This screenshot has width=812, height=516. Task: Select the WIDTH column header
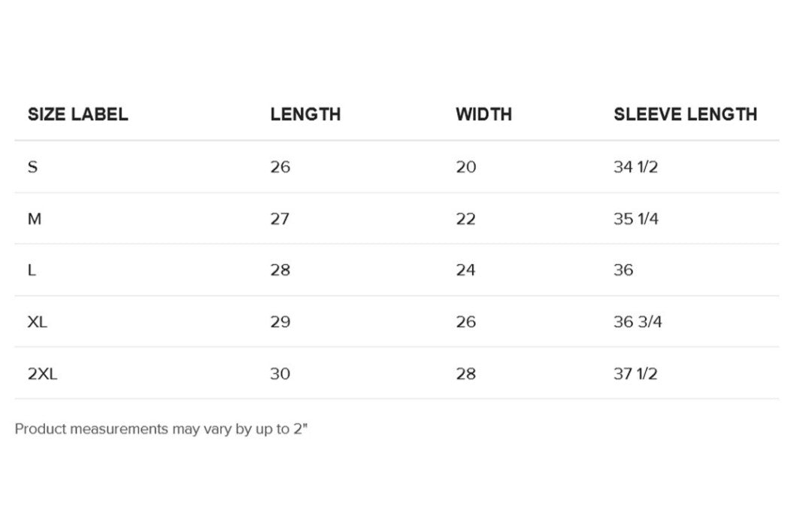tap(483, 114)
